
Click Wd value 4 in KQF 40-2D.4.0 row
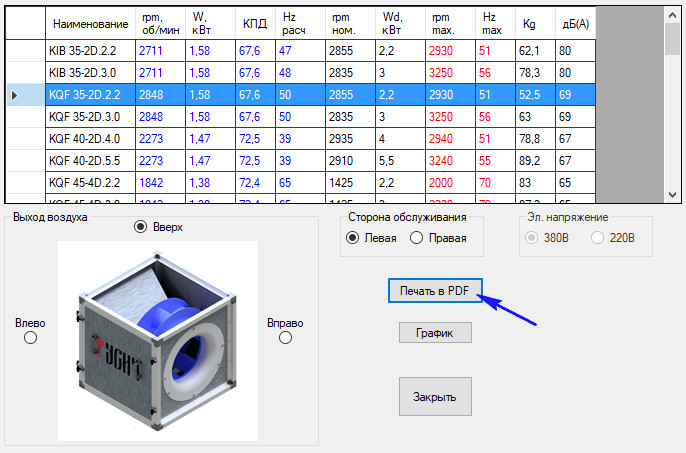point(400,139)
